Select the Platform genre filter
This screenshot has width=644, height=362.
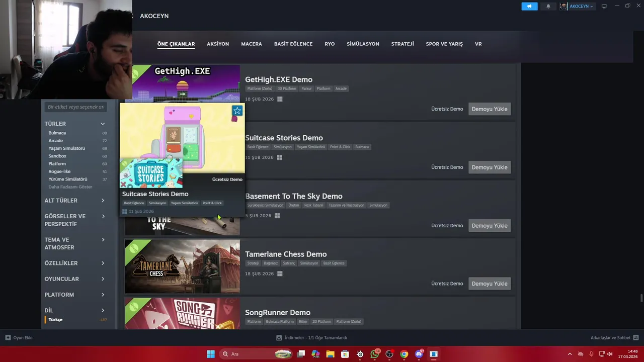(x=57, y=164)
